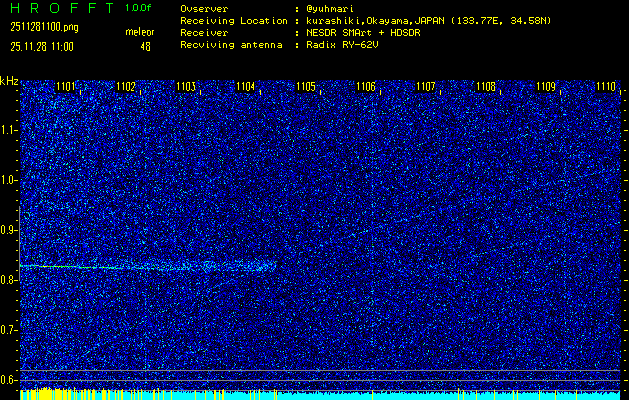The width and height of the screenshot is (629, 400).
Task: Click the HROFFT title text
Action: point(62,8)
